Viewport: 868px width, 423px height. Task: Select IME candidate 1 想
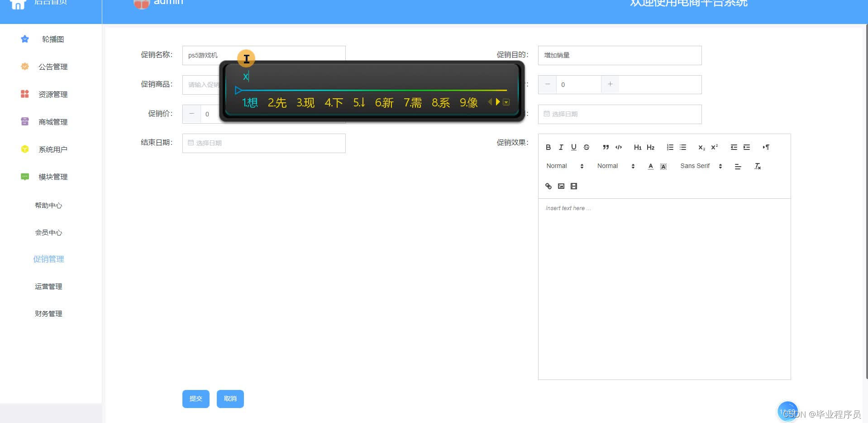(x=250, y=103)
